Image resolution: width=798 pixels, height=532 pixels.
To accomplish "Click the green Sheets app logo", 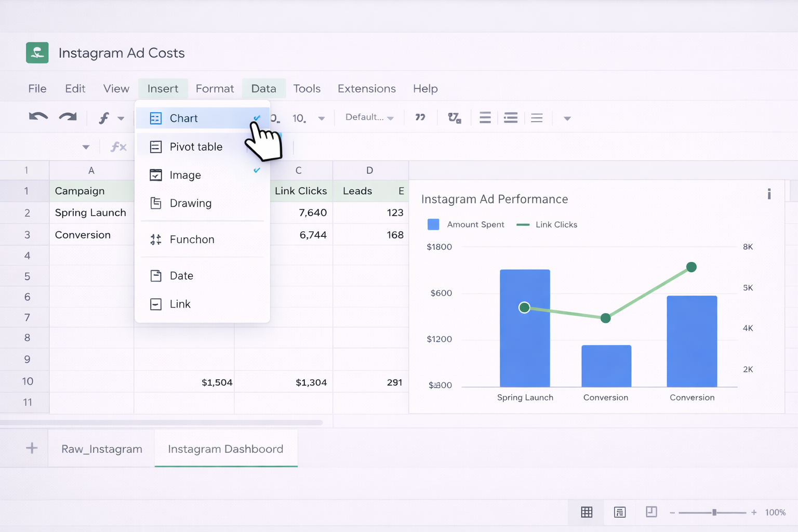I will click(x=37, y=52).
